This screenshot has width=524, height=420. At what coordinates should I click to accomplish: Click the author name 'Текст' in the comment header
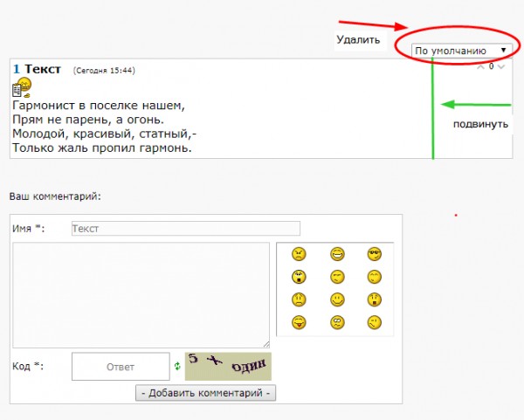pyautogui.click(x=43, y=69)
